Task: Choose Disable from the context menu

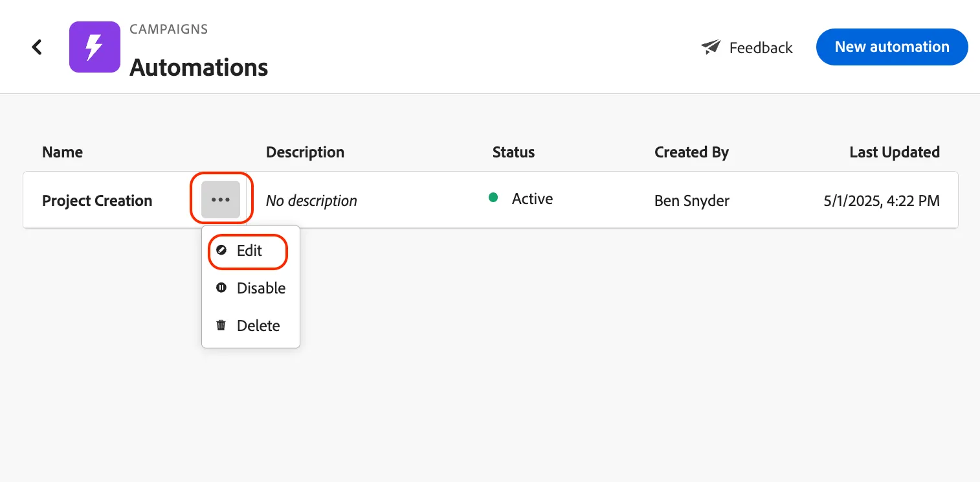Action: (x=251, y=288)
